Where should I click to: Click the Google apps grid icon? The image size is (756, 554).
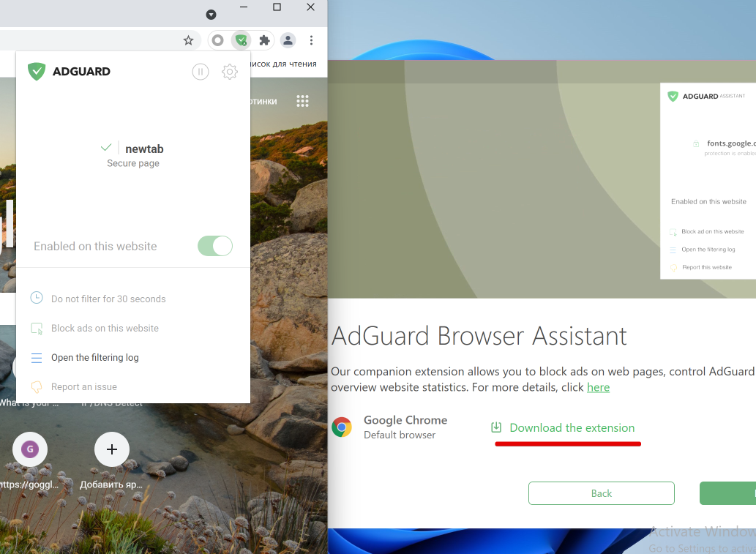(x=302, y=100)
